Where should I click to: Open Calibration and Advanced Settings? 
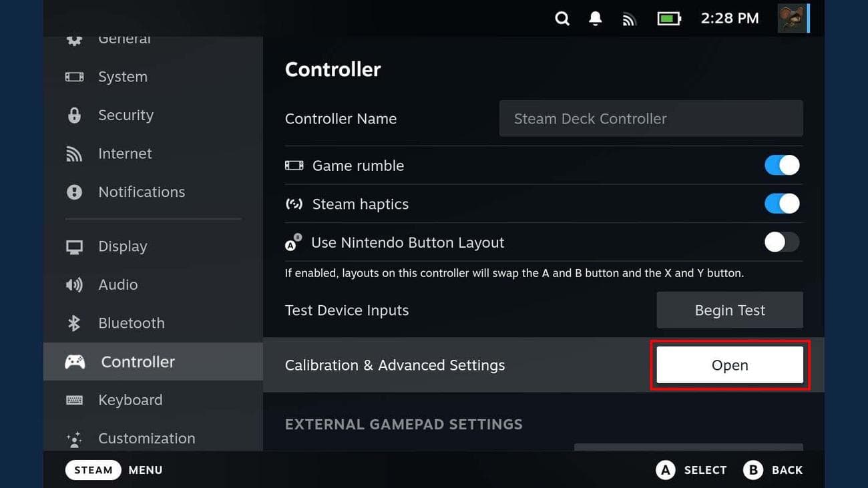729,364
